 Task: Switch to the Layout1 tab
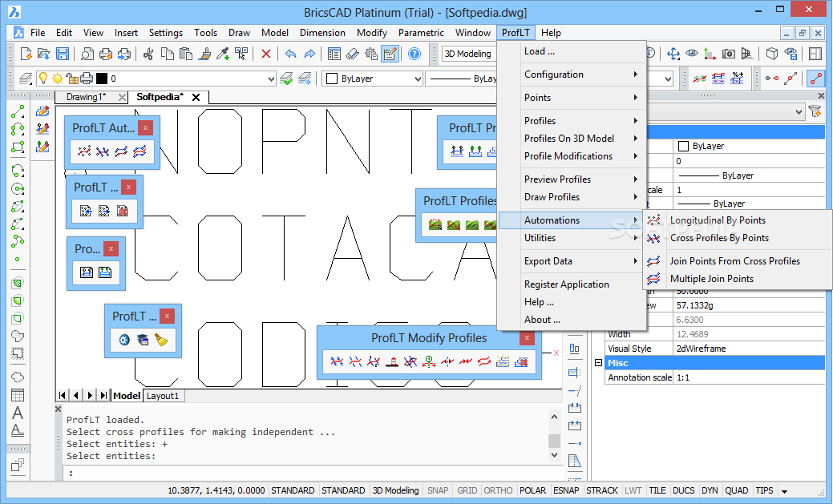[162, 396]
